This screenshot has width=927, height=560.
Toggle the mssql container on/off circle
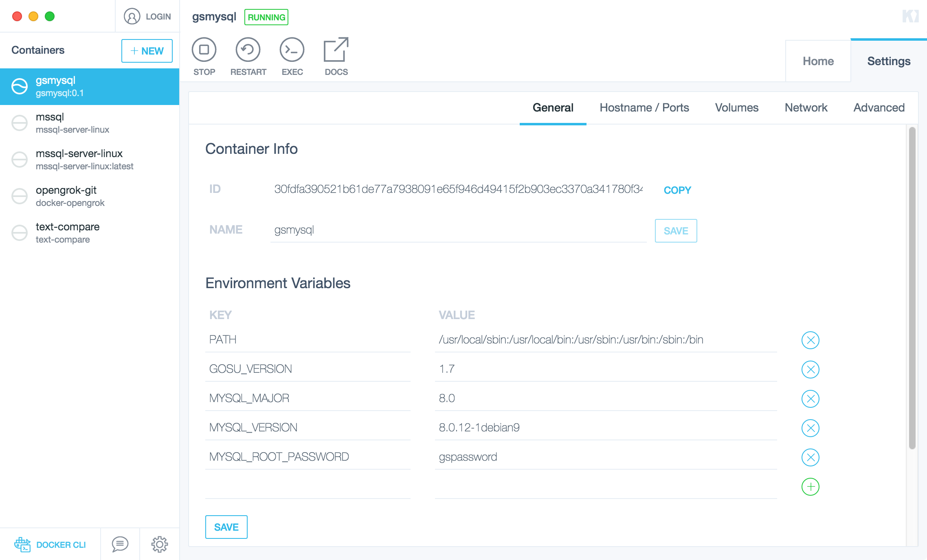pyautogui.click(x=20, y=122)
